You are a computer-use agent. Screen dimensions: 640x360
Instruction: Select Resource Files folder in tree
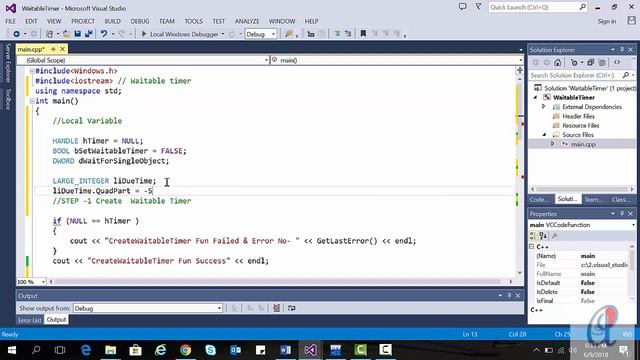point(580,126)
